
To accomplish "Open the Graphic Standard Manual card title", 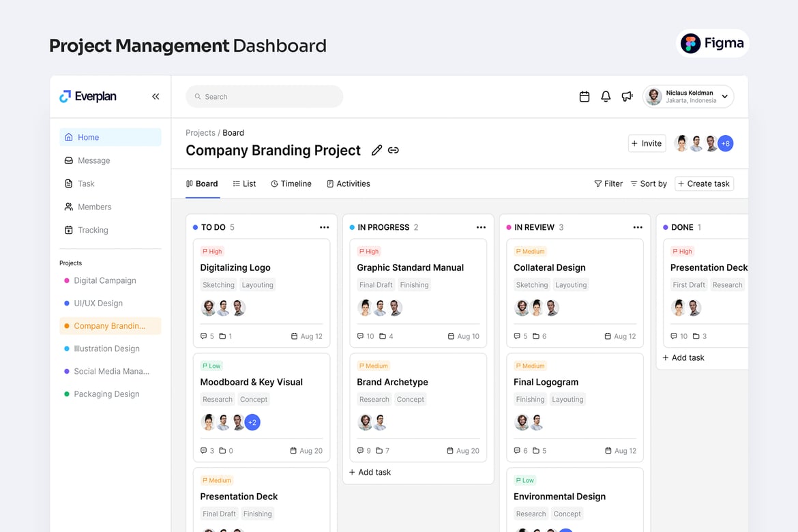I will click(410, 268).
